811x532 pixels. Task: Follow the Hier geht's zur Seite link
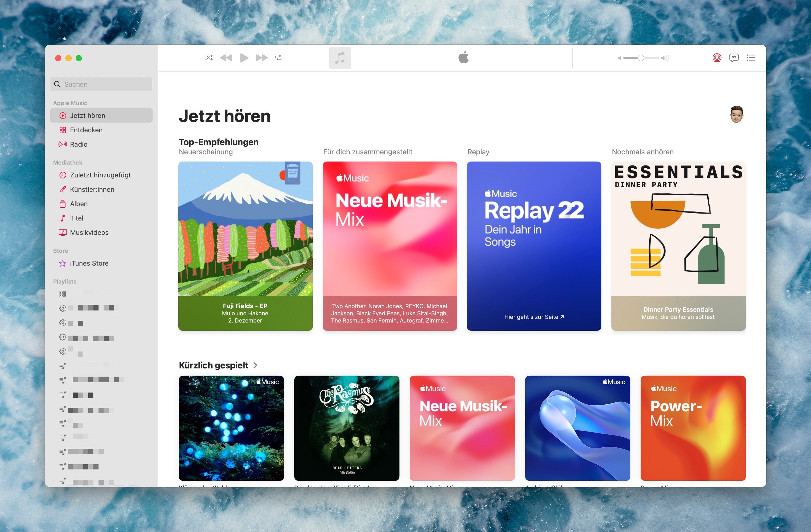click(x=534, y=317)
